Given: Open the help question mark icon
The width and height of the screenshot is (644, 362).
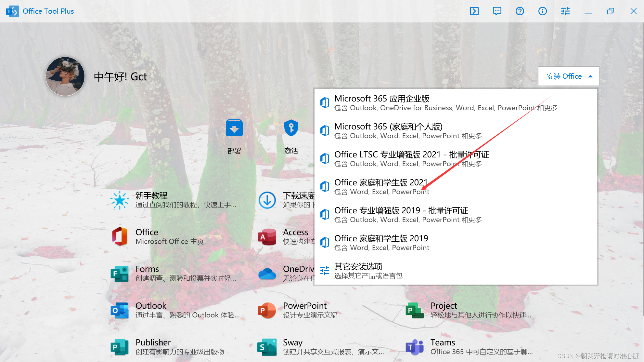Looking at the screenshot, I should [x=520, y=11].
